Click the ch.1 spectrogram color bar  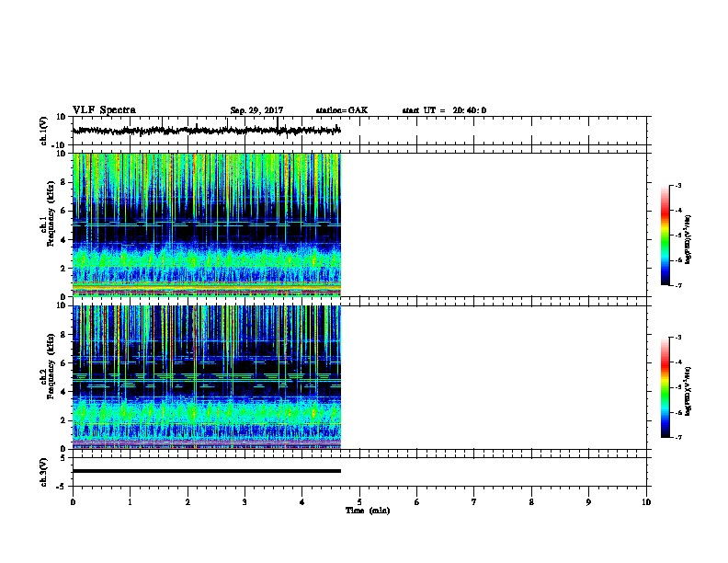pyautogui.click(x=665, y=236)
